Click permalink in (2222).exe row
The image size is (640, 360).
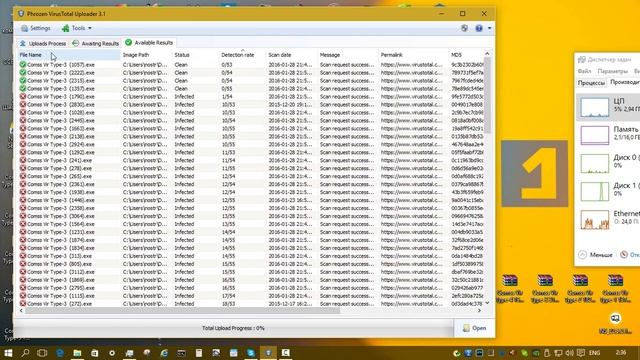[411, 73]
